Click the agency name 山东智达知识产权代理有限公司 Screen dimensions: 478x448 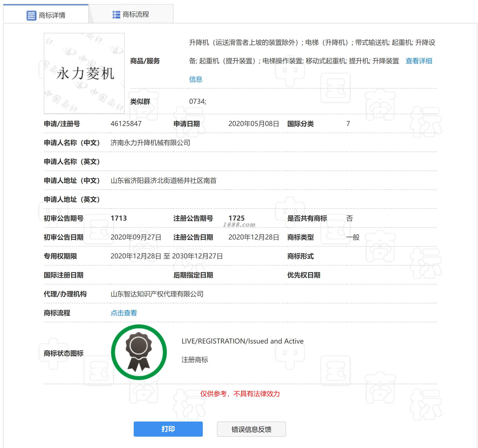(x=157, y=294)
